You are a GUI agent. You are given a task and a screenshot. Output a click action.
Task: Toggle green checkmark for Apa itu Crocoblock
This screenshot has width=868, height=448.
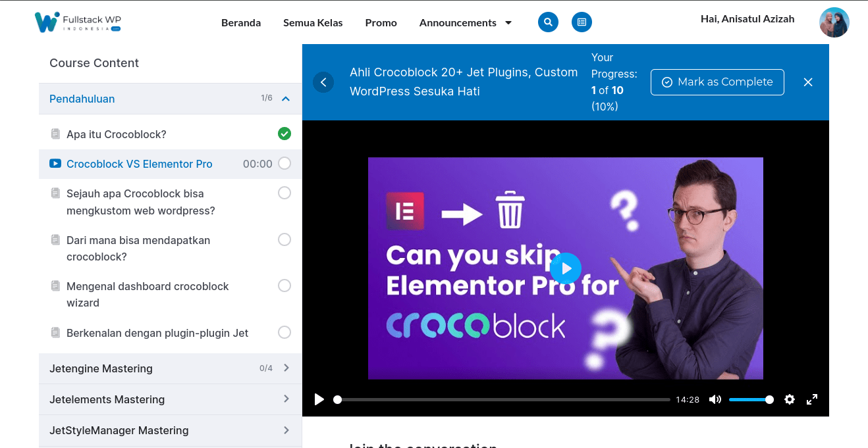285,134
